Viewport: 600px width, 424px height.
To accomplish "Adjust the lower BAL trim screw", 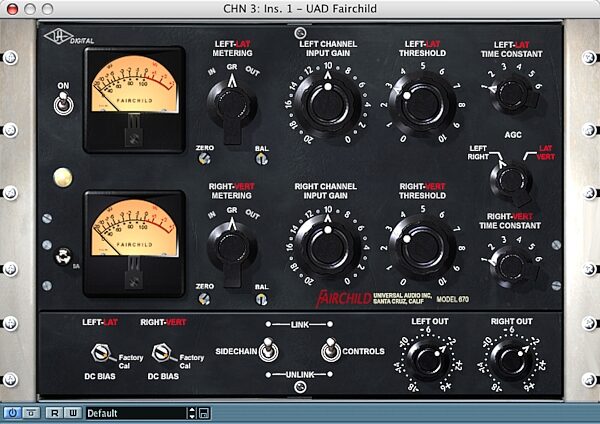I will 262,299.
